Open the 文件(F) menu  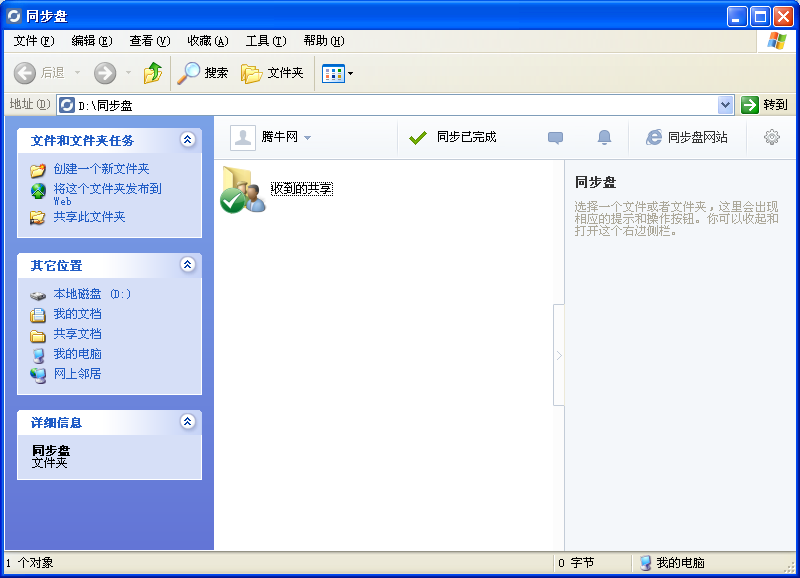point(34,41)
